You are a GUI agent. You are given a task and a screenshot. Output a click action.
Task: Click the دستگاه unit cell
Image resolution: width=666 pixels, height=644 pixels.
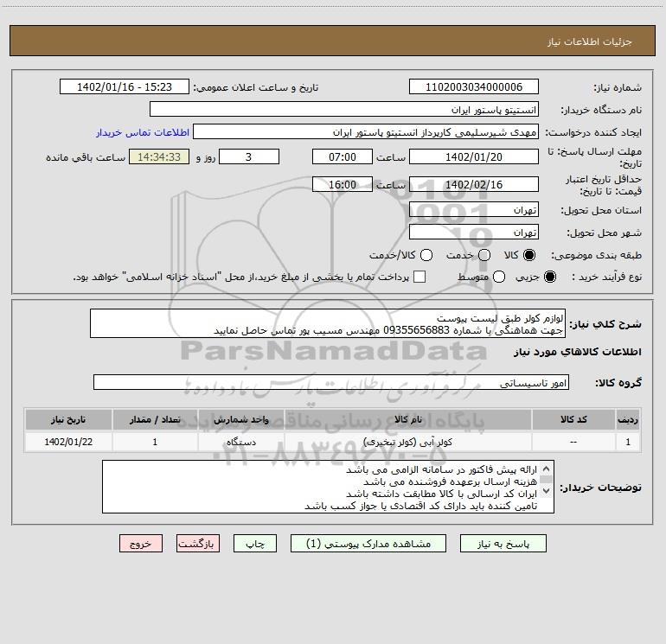click(x=240, y=442)
